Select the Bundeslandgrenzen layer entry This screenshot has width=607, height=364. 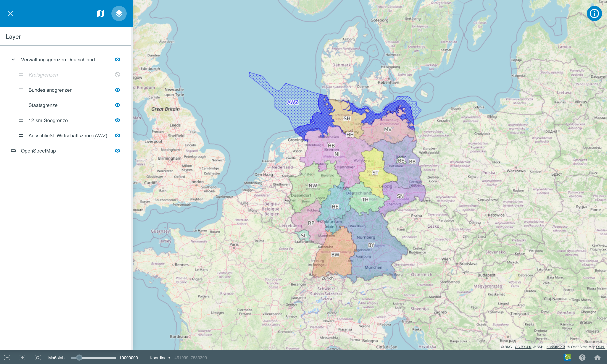[x=50, y=90]
